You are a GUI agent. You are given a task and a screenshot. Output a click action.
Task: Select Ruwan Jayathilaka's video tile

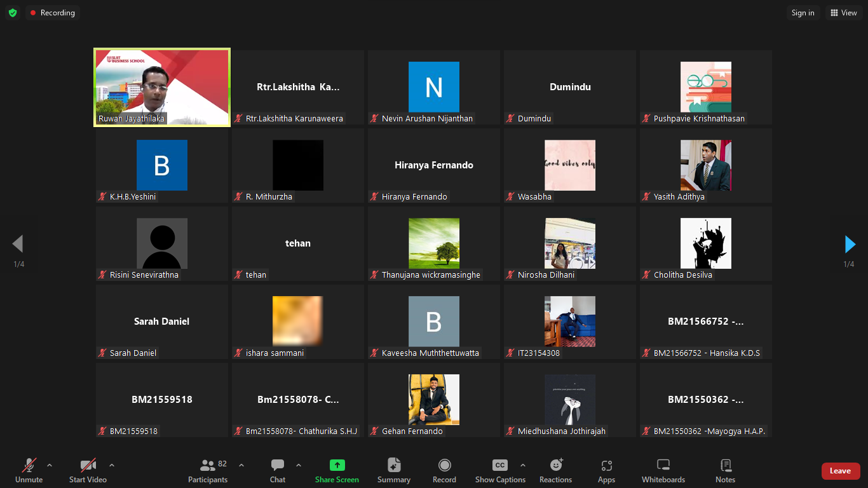coord(161,87)
